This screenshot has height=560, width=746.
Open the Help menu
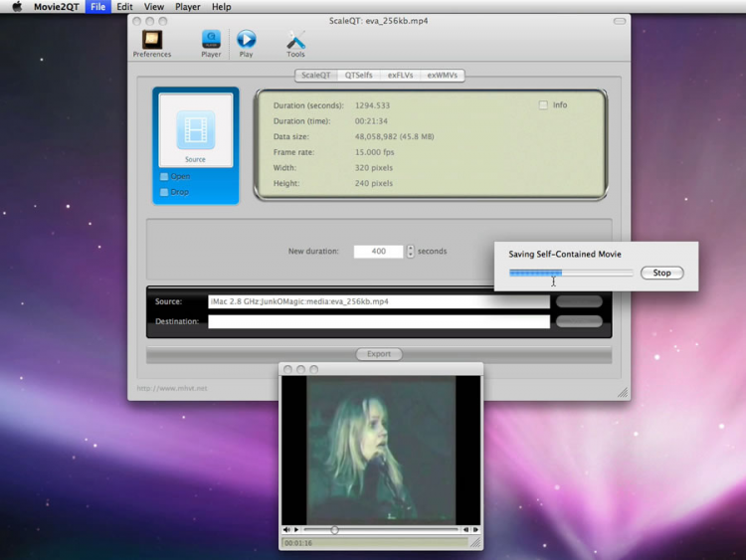click(221, 7)
